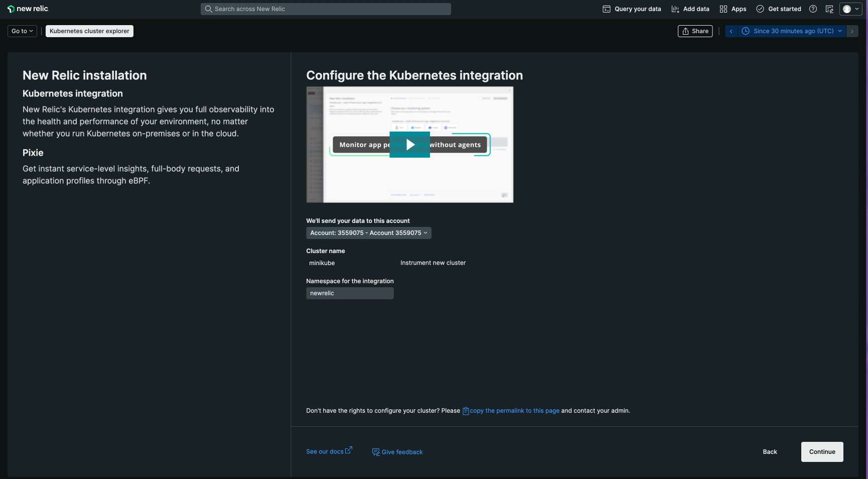This screenshot has height=479, width=868.
Task: Step time range forward with right chevron
Action: (852, 31)
